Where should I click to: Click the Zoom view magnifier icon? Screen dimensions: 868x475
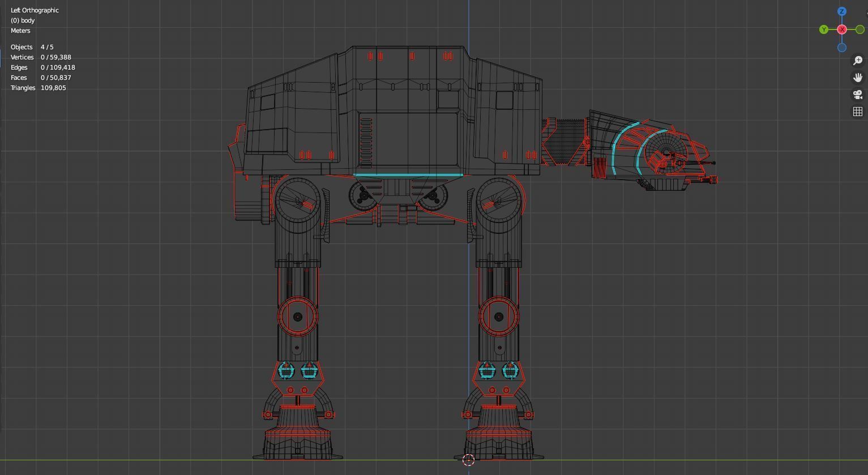tap(858, 61)
